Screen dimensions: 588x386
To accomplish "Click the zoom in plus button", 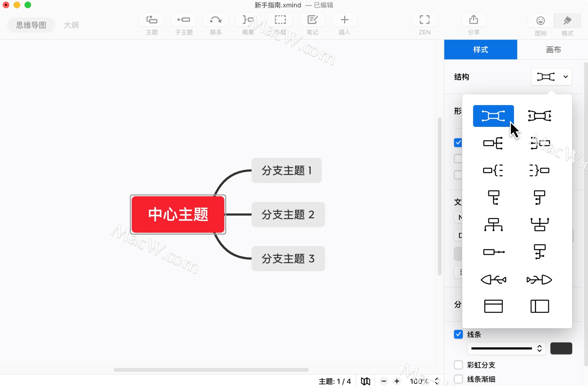I will [x=397, y=381].
